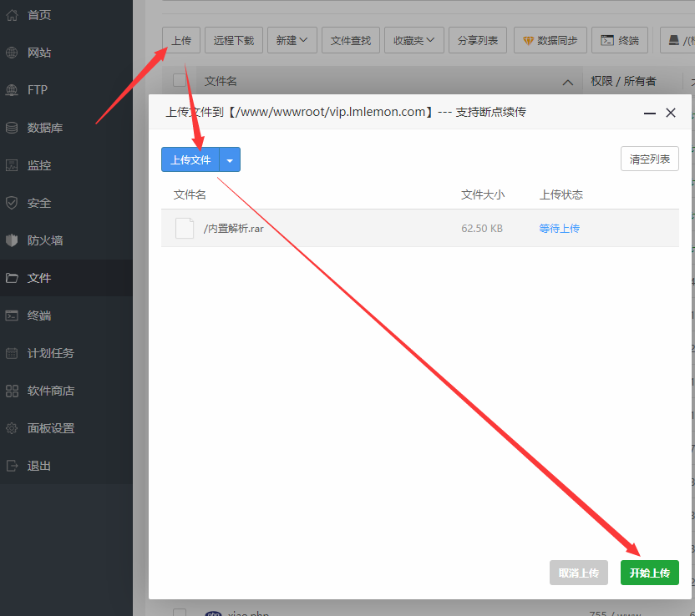This screenshot has height=616, width=695.
Task: Click the FTP sidebar icon
Action: [12, 90]
